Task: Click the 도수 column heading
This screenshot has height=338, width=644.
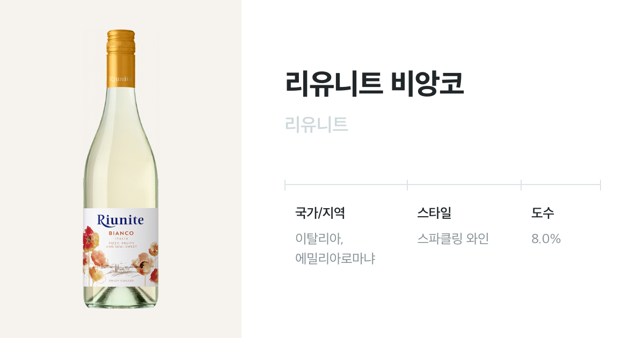Action: click(543, 213)
